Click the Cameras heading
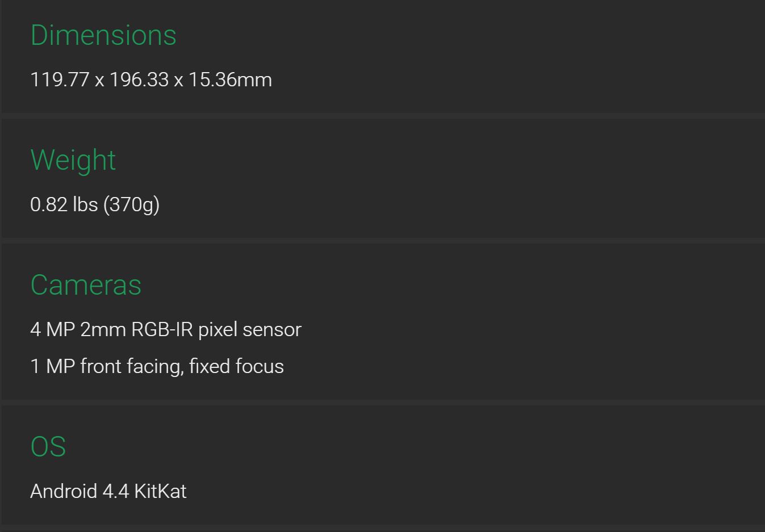 [x=86, y=285]
